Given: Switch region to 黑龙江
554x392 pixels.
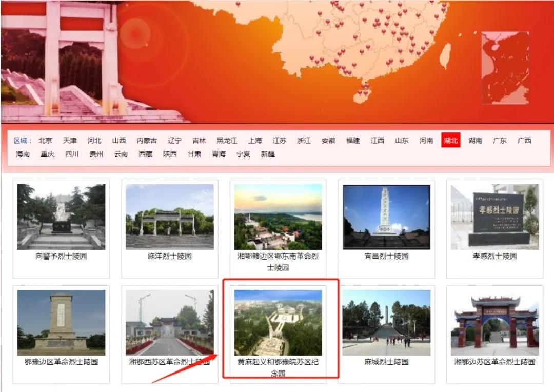Looking at the screenshot, I should tap(227, 140).
